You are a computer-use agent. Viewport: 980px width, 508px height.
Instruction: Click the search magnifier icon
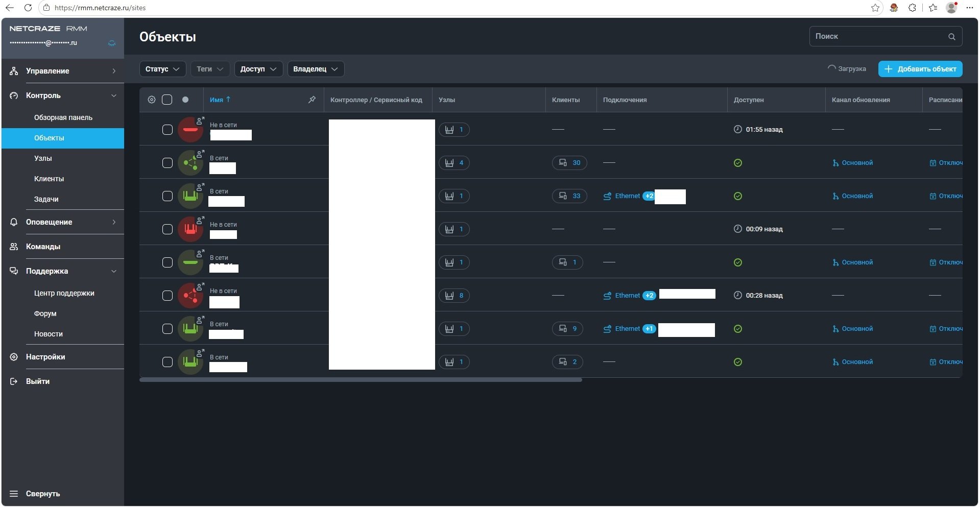pyautogui.click(x=951, y=37)
